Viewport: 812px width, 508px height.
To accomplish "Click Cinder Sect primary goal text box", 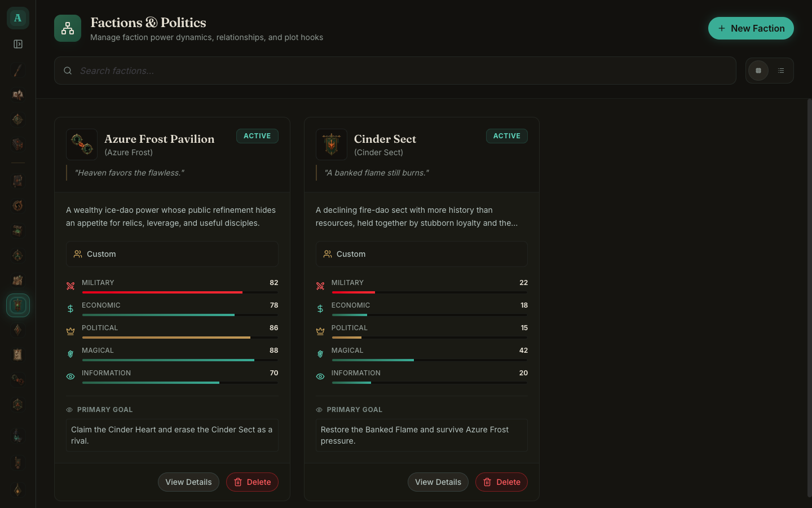I will coord(422,435).
